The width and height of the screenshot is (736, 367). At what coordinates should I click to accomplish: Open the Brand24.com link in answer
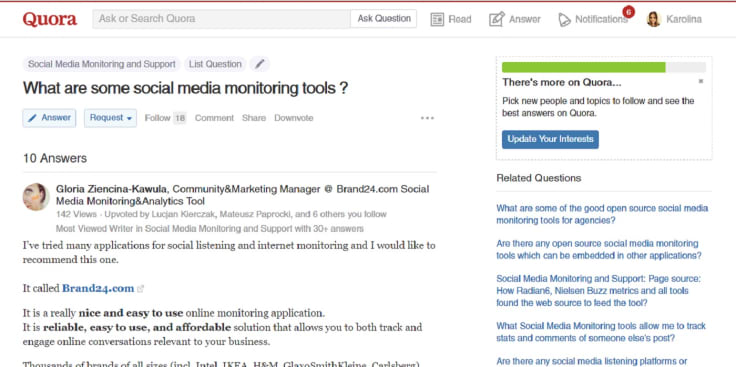click(98, 288)
